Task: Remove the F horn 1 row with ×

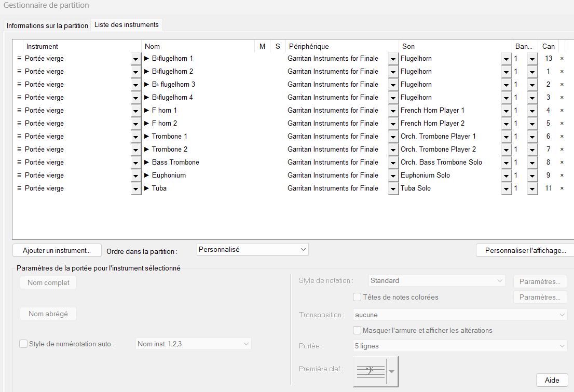Action: pyautogui.click(x=562, y=111)
